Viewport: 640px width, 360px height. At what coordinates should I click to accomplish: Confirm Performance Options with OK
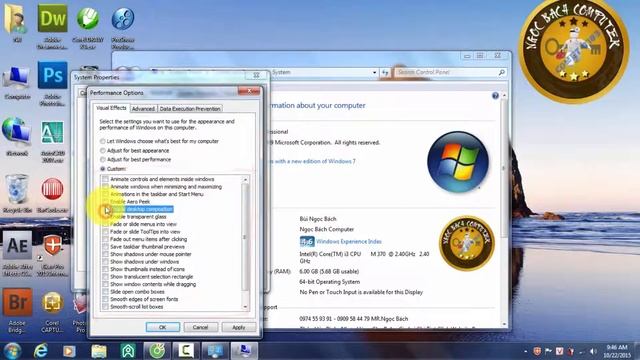pos(162,327)
